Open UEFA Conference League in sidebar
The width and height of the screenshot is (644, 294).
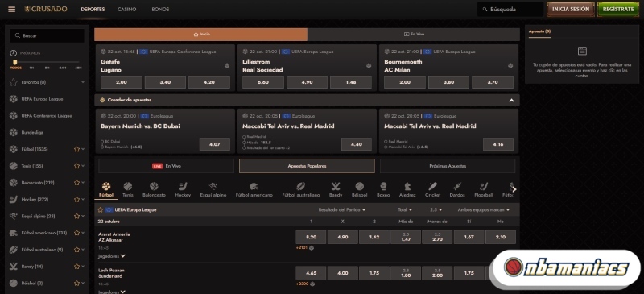click(x=47, y=116)
